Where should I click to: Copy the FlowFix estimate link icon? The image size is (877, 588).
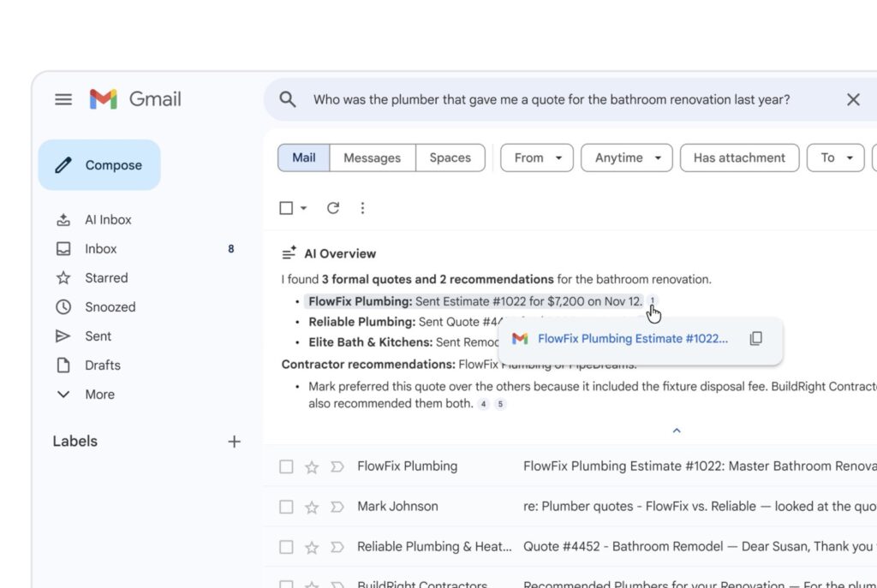pyautogui.click(x=755, y=338)
